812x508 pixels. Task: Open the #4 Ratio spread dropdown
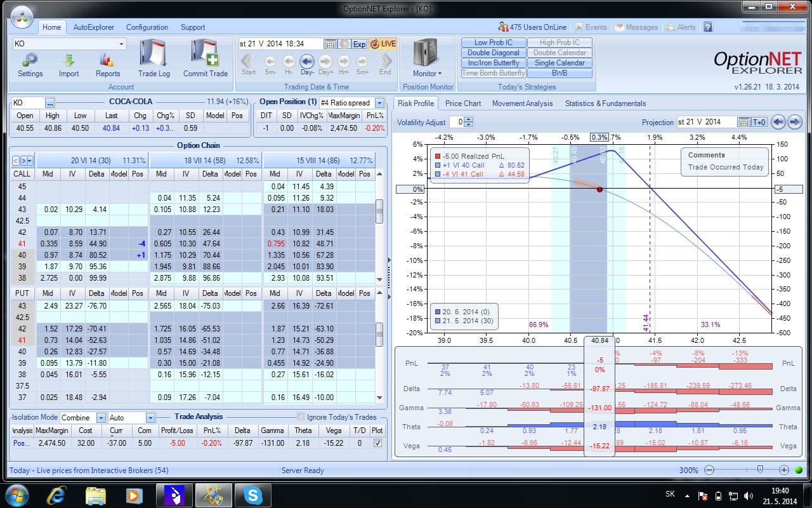[x=379, y=103]
